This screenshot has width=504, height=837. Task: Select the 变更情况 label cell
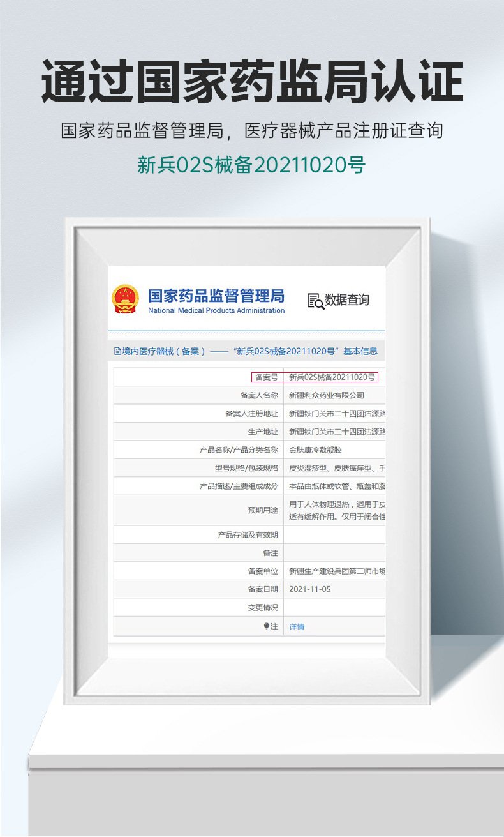point(199,608)
